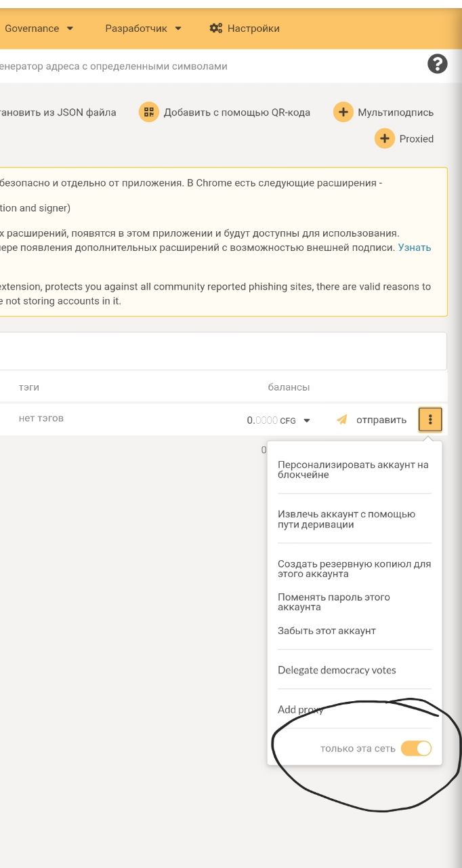Expand the CFG balance dropdown arrow
The height and width of the screenshot is (868, 462).
click(x=306, y=420)
